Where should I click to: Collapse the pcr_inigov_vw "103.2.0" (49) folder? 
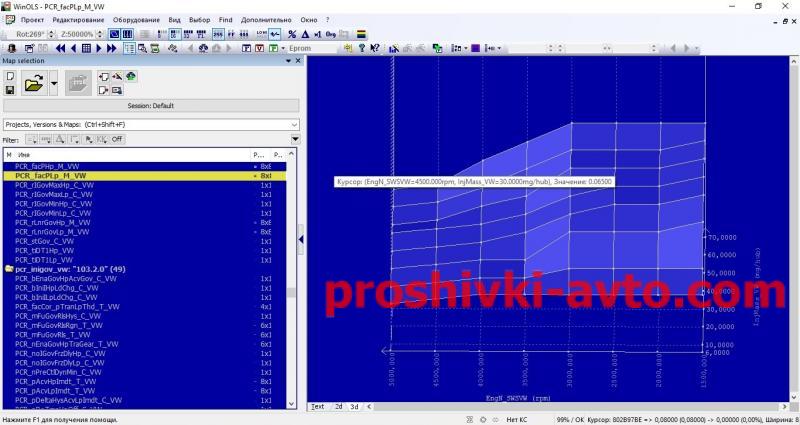point(9,269)
